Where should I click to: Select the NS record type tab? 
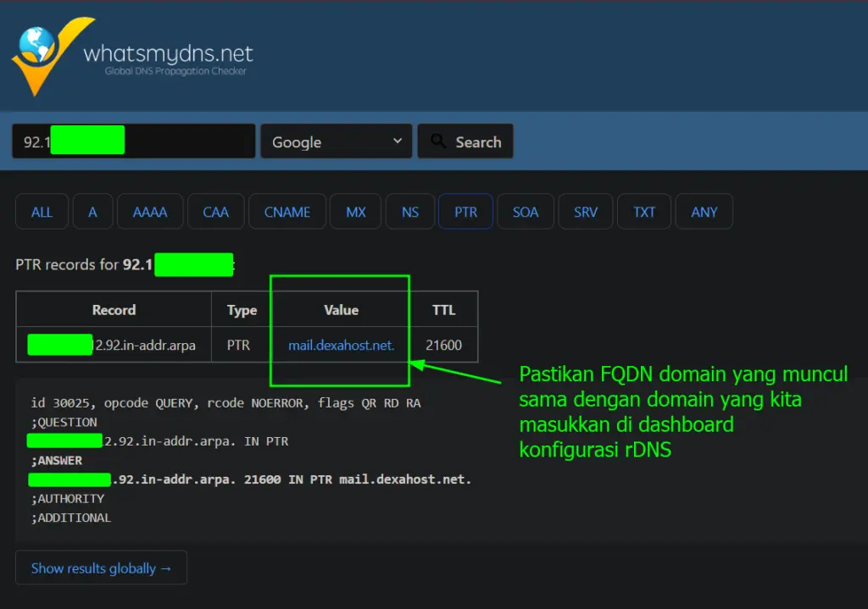pos(410,211)
